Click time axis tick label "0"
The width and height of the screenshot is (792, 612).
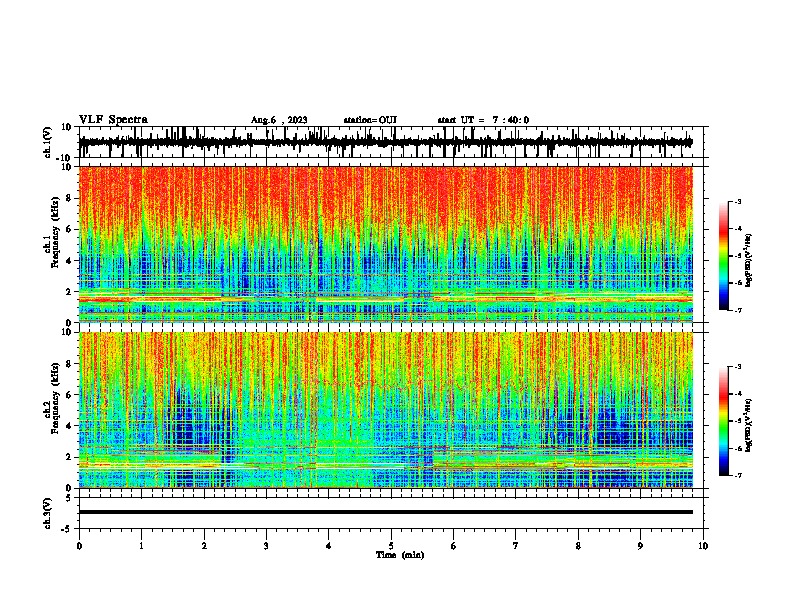79,546
